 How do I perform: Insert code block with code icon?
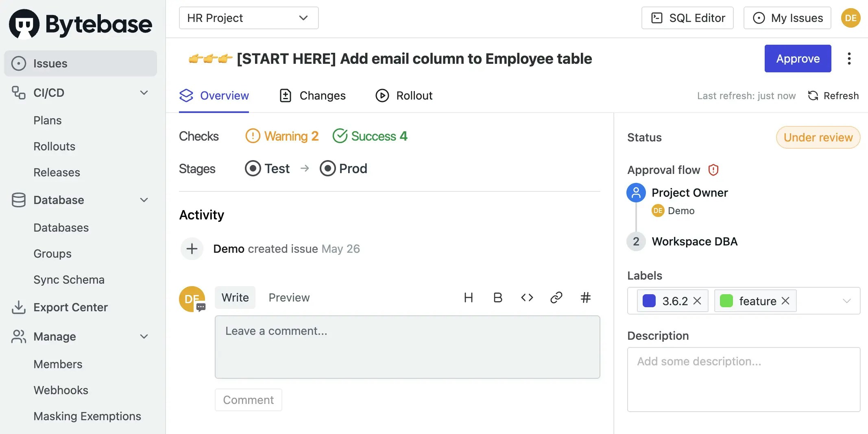click(527, 298)
